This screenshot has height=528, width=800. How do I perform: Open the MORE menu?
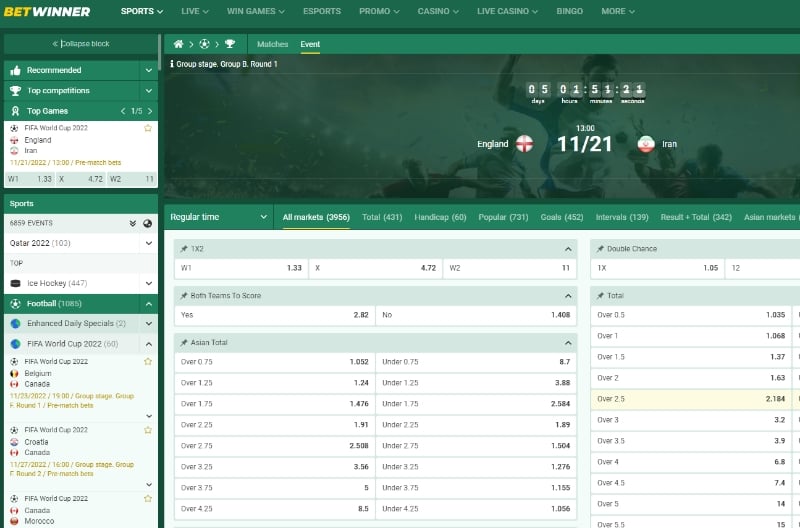pyautogui.click(x=618, y=11)
